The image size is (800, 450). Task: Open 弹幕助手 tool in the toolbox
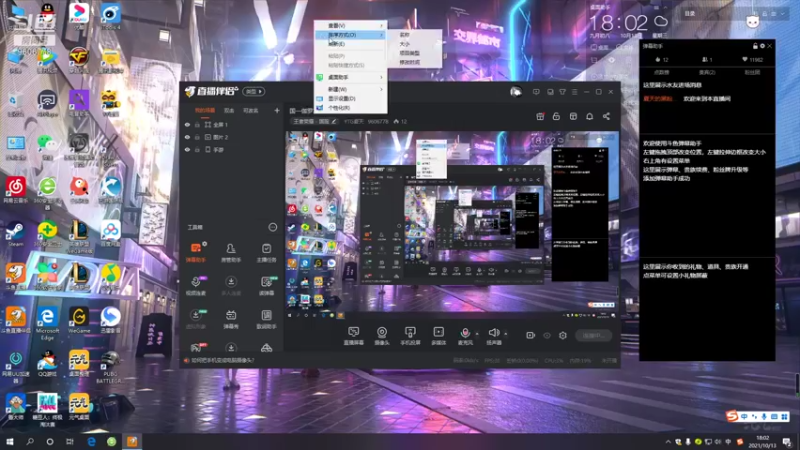click(195, 253)
